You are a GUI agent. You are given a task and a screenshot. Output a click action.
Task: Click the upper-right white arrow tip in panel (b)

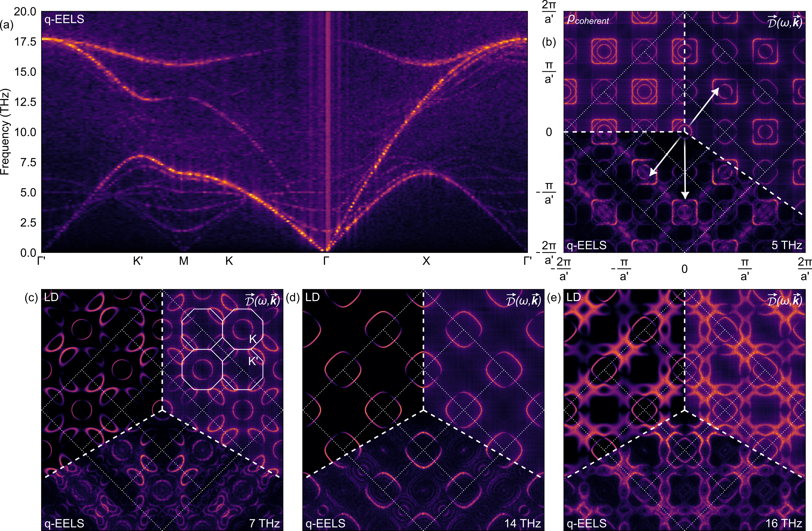pyautogui.click(x=718, y=89)
